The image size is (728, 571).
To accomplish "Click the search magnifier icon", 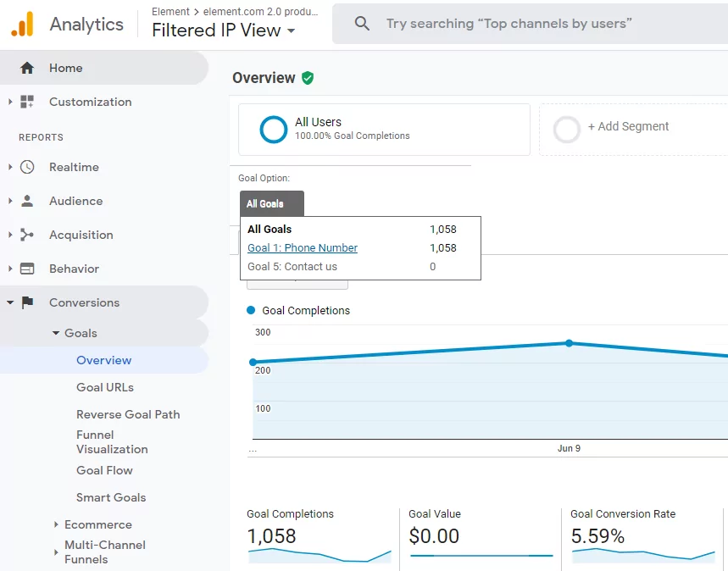I will point(362,23).
